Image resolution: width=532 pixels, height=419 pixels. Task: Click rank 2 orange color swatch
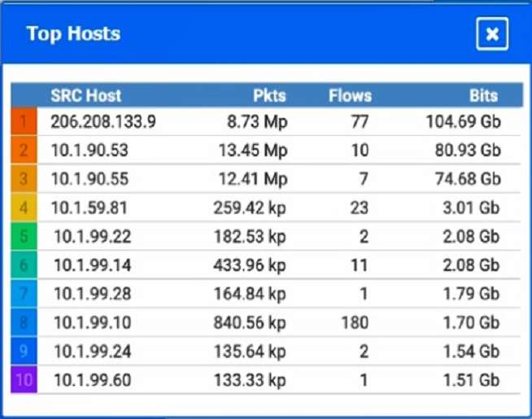click(24, 151)
